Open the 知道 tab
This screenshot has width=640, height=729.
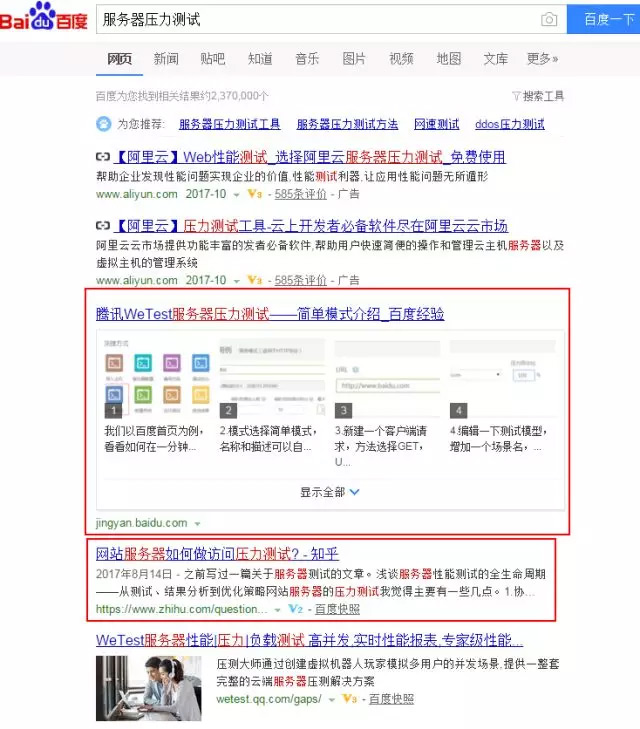260,59
